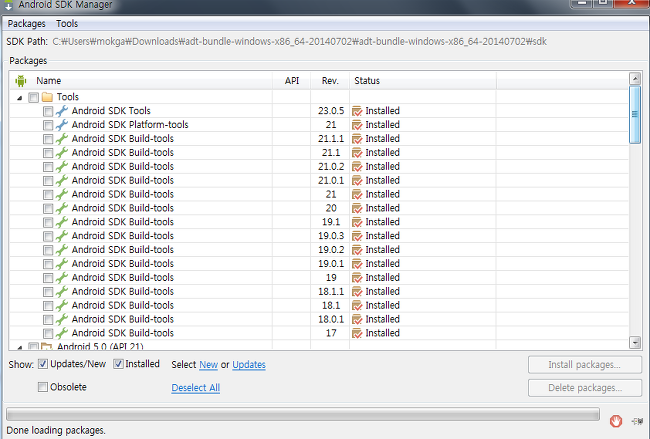Image resolution: width=650 pixels, height=439 pixels.
Task: Click the wrench icon of Android SDK Platform-tools
Action: tap(62, 125)
